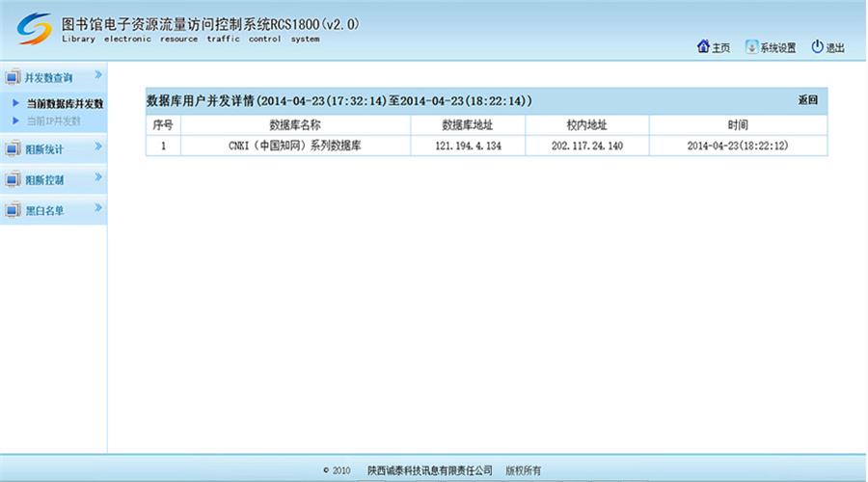Image resolution: width=868 pixels, height=482 pixels.
Task: Click the campus address 202.117.24.140
Action: pyautogui.click(x=586, y=146)
